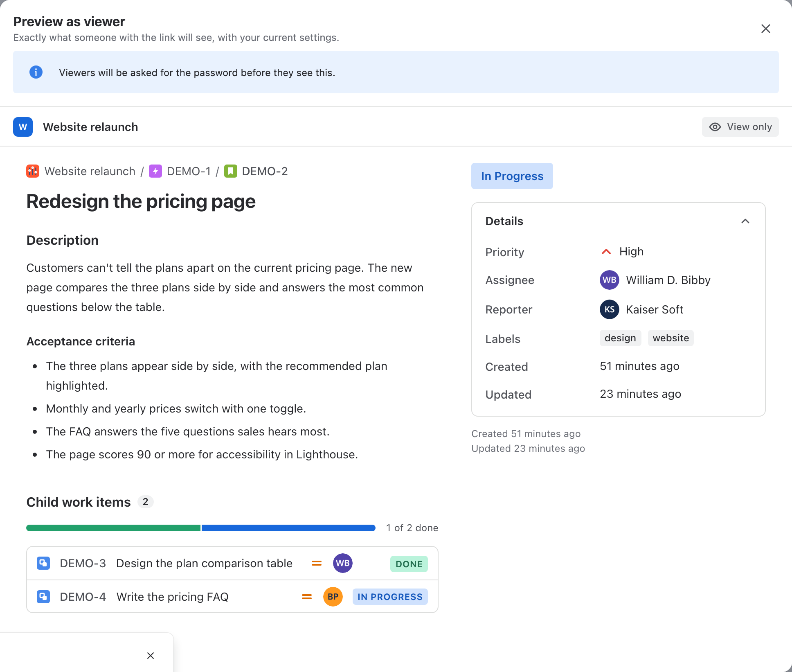Click '51 minutes ago' Created value in Details
Viewport: 792px width, 672px height.
[639, 366]
